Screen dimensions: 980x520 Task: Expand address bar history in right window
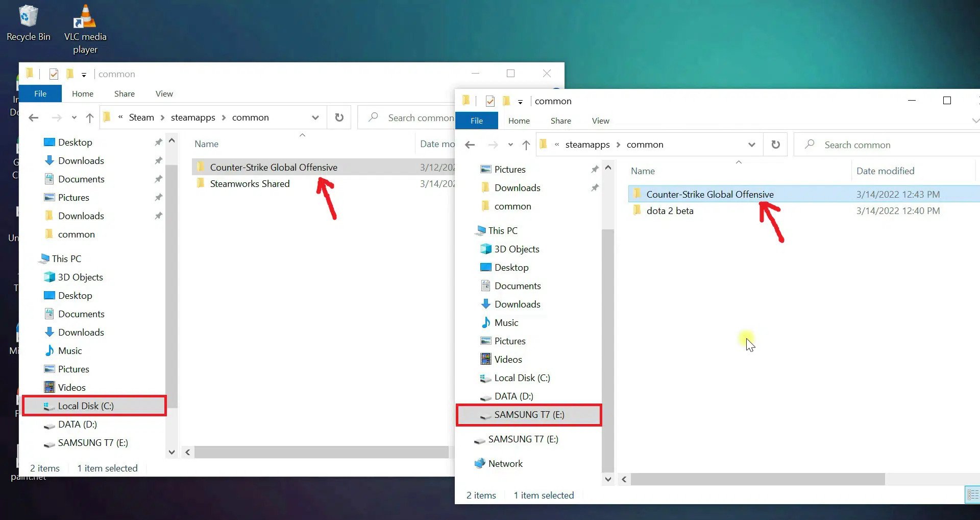(x=751, y=145)
